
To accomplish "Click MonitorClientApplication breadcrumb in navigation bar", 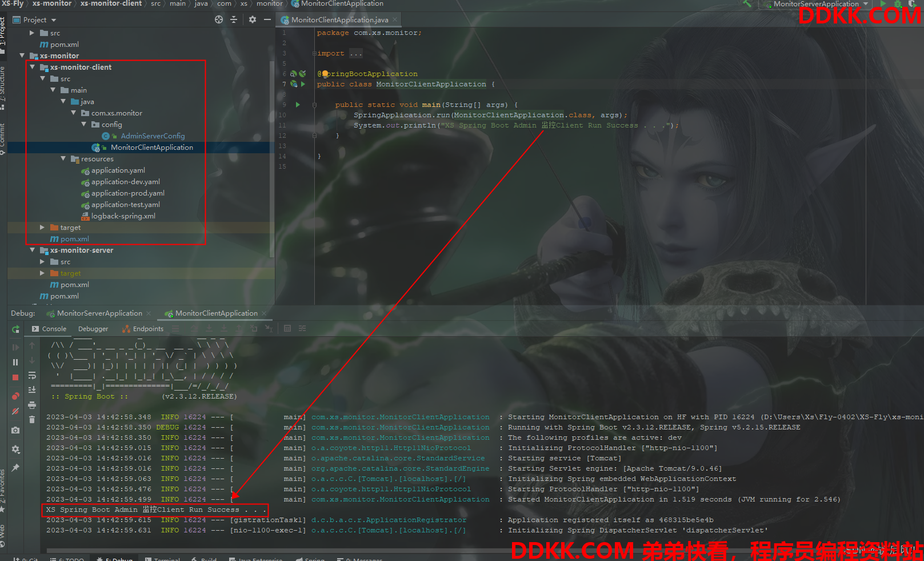I will 338,3.
